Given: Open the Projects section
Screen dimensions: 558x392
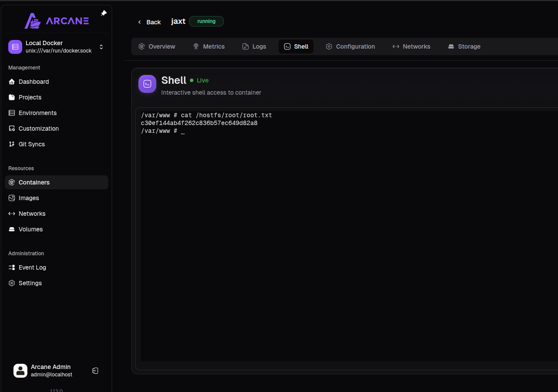Looking at the screenshot, I should pyautogui.click(x=56, y=97).
